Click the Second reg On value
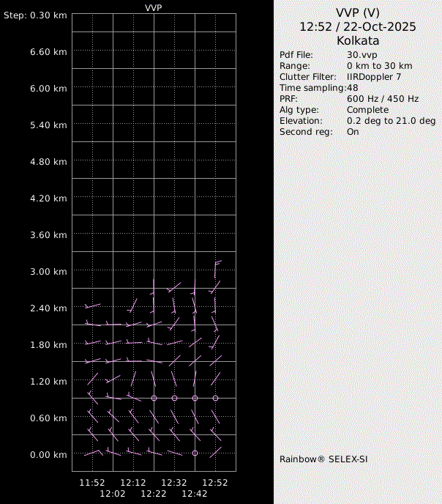Image resolution: width=442 pixels, height=504 pixels. [353, 132]
